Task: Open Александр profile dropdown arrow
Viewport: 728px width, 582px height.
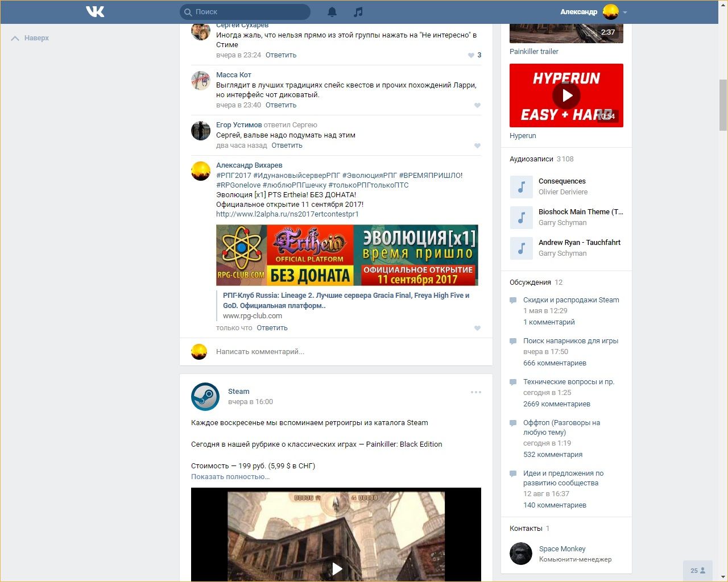Action: [625, 12]
